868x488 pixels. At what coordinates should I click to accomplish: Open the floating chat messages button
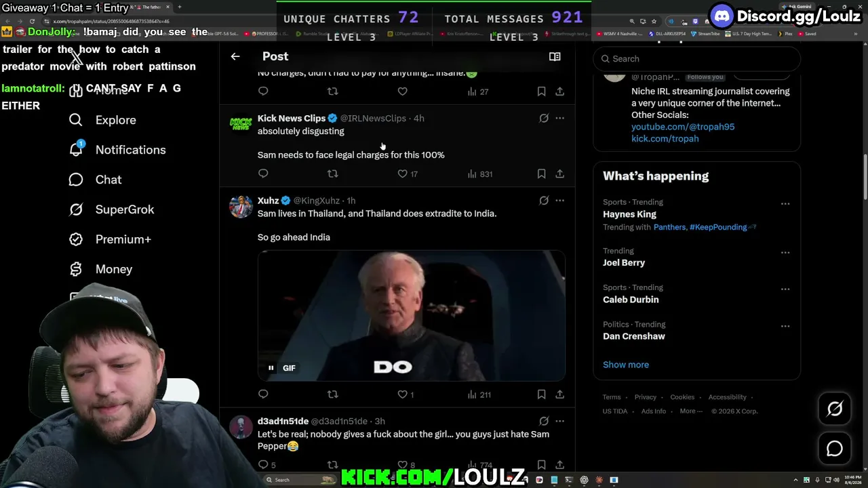click(x=835, y=449)
